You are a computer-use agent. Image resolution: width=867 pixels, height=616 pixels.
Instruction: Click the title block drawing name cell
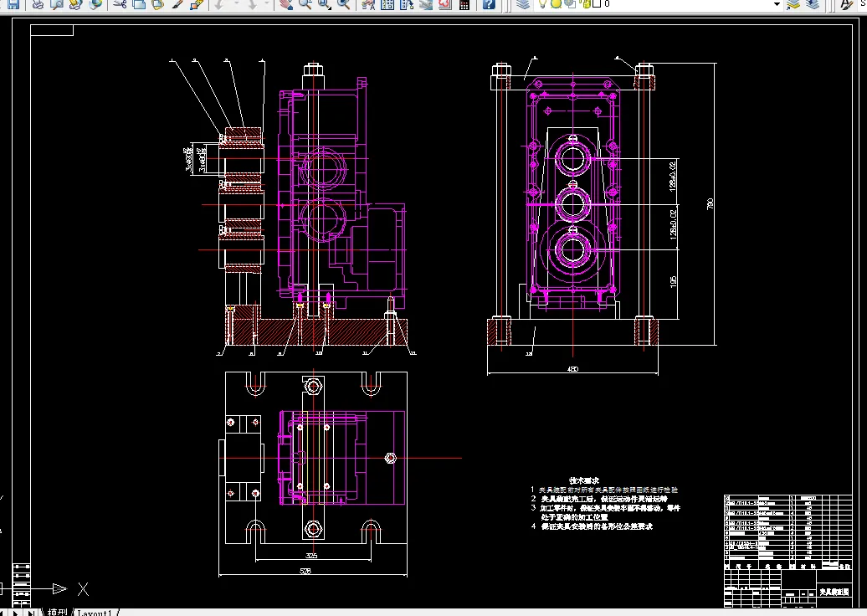pyautogui.click(x=834, y=592)
